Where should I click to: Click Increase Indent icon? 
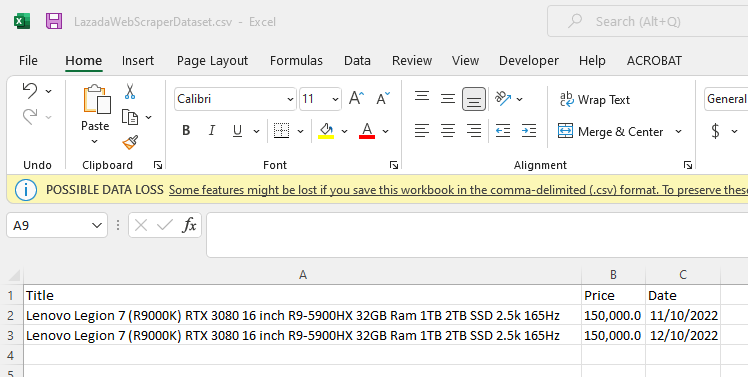[529, 131]
